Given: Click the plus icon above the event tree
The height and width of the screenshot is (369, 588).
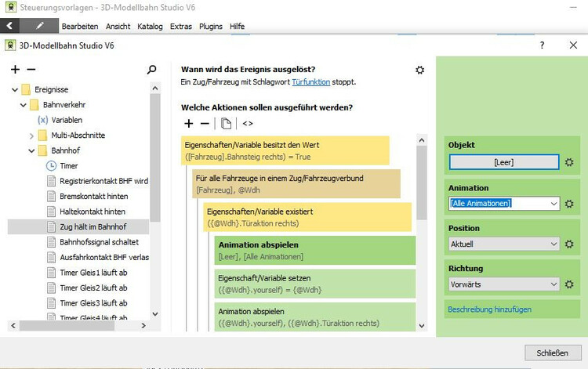Looking at the screenshot, I should coord(15,70).
